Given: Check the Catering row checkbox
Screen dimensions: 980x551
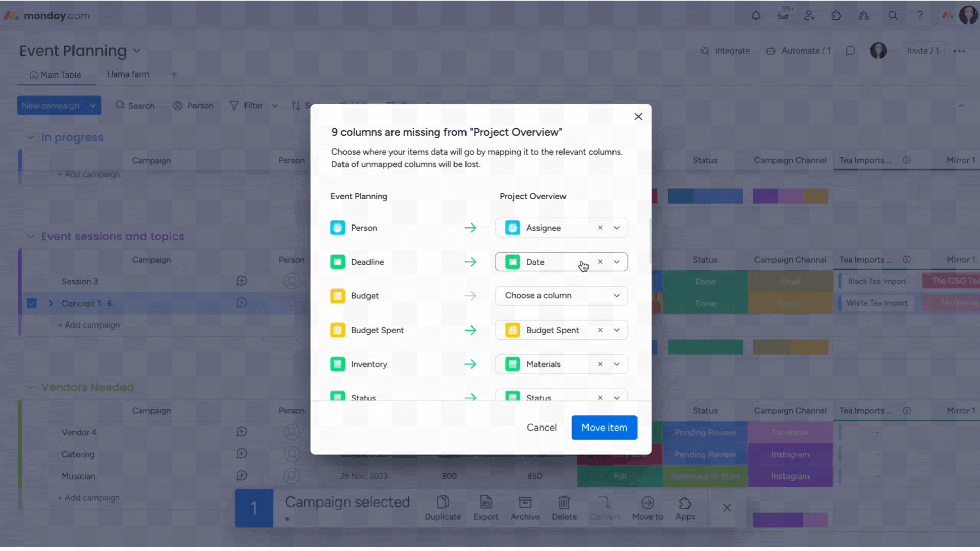Looking at the screenshot, I should [x=32, y=454].
